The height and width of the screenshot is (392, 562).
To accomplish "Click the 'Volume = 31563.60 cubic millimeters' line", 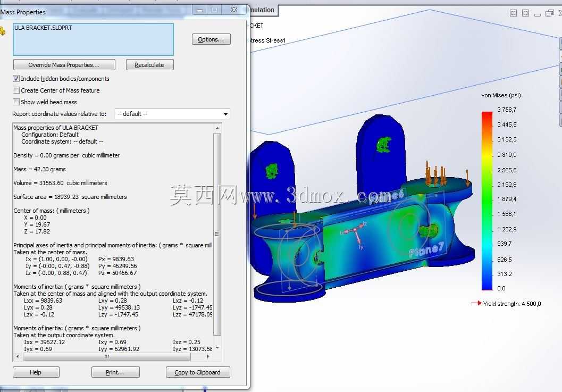I will tap(60, 183).
